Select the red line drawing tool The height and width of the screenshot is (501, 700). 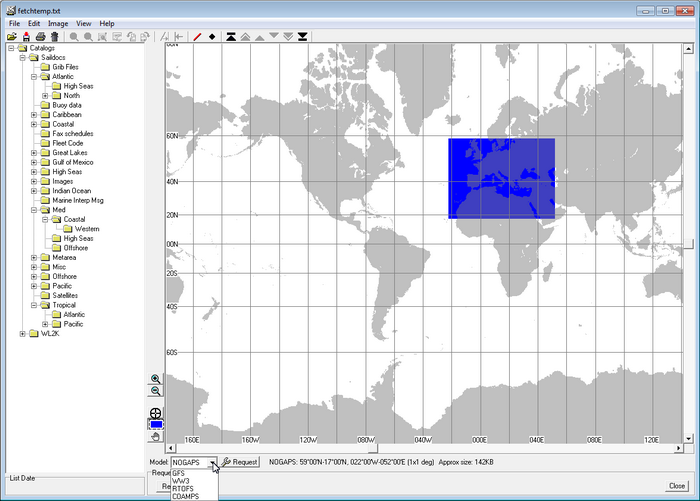tap(197, 37)
